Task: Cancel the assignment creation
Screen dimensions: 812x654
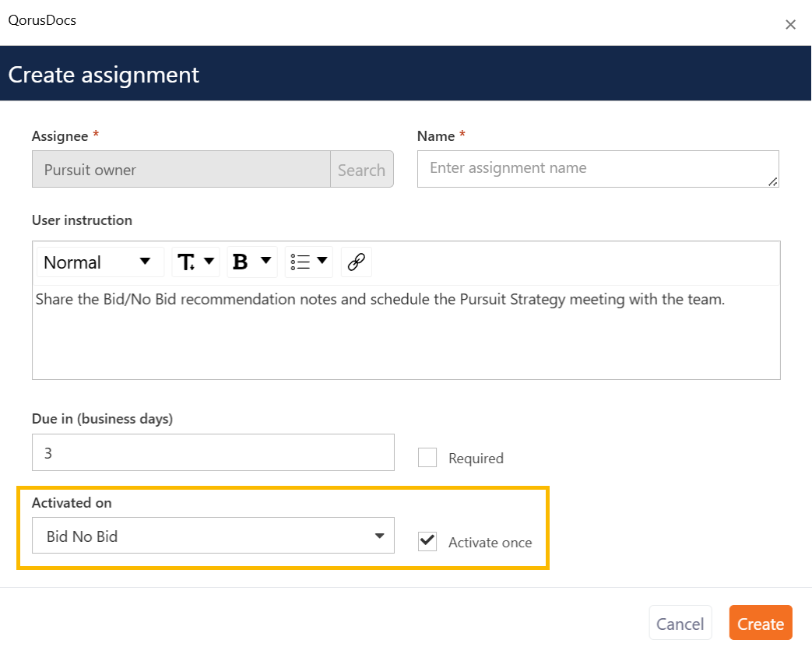Action: [680, 623]
